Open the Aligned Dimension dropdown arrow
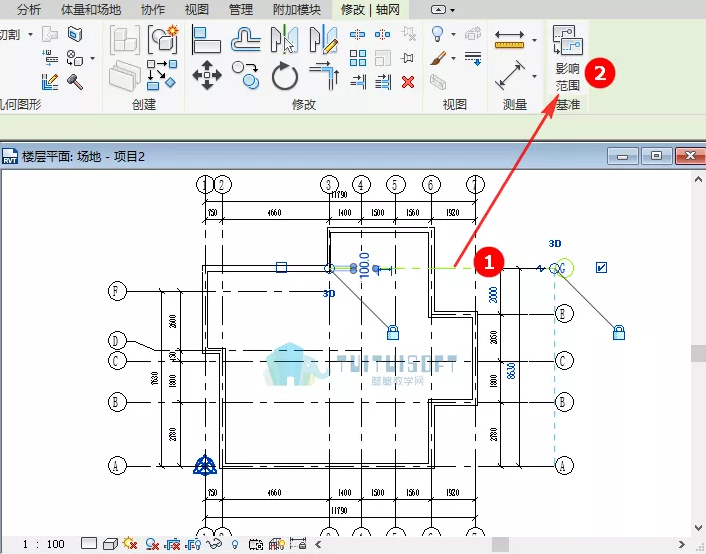The width and height of the screenshot is (706, 554). [x=534, y=41]
